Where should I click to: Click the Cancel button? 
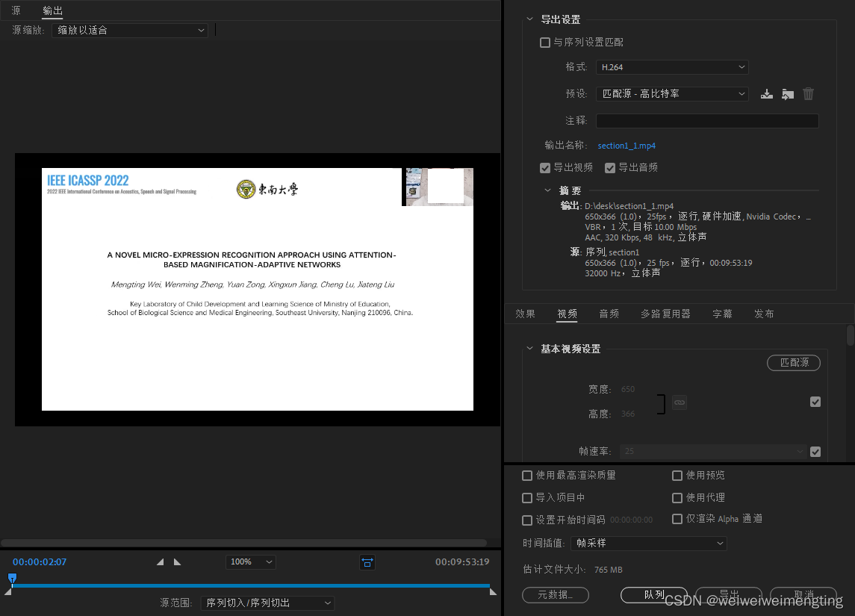[803, 595]
